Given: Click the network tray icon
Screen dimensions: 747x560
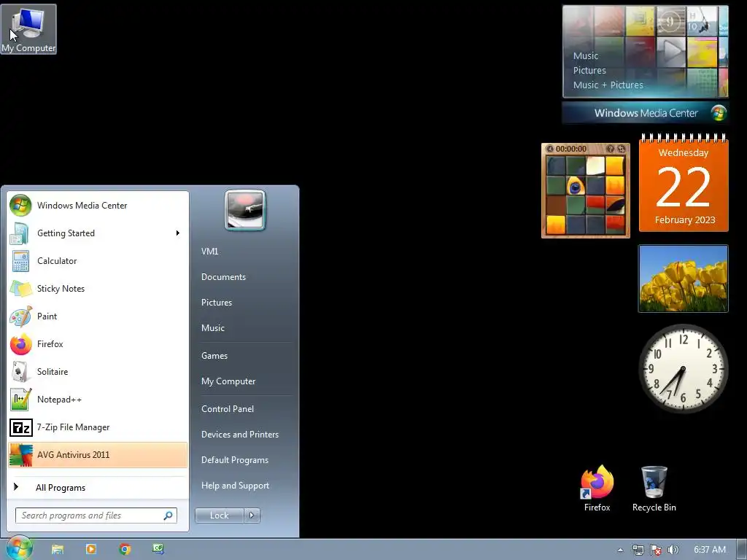Looking at the screenshot, I should tap(638, 550).
